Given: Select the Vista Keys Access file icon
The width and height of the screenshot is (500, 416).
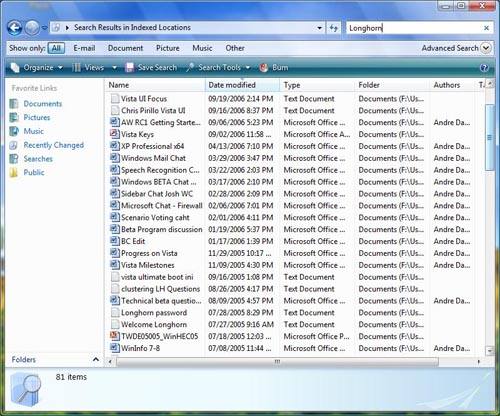Looking at the screenshot, I should (115, 134).
